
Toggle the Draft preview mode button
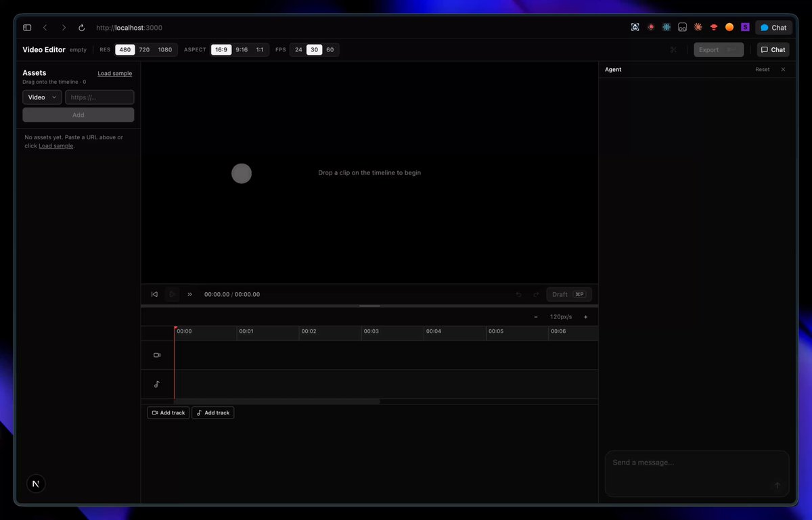pos(569,294)
